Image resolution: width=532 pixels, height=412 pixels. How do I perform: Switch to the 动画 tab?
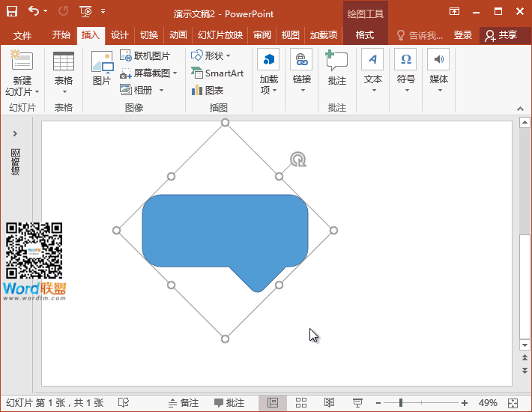(178, 35)
